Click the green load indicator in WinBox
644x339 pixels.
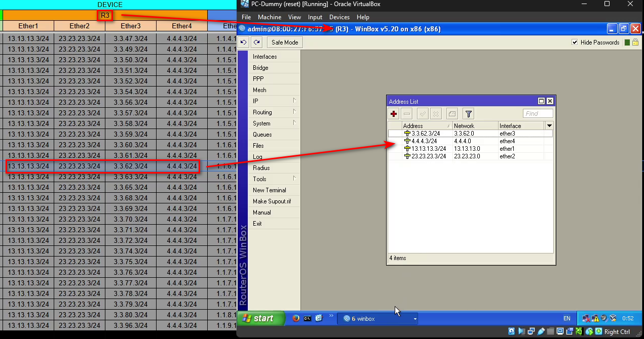(627, 43)
